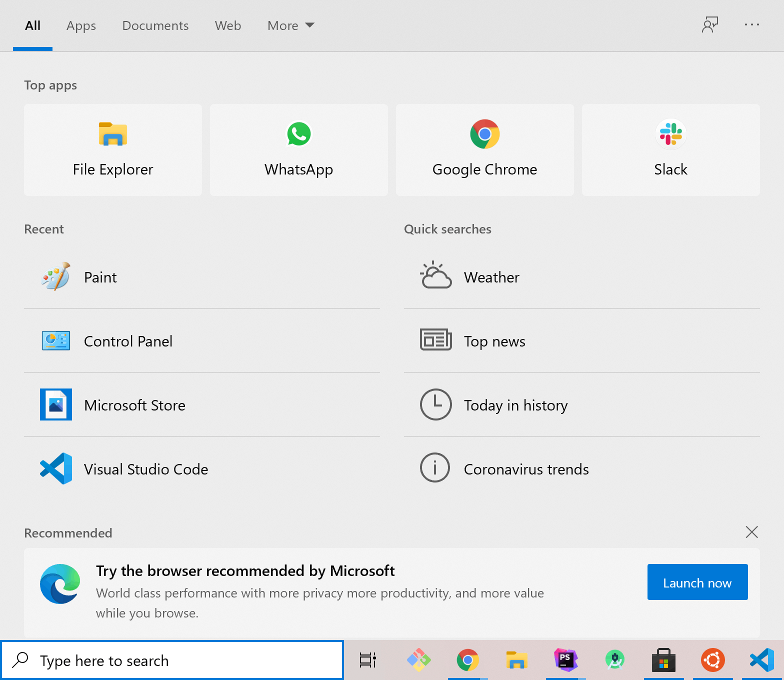784x680 pixels.
Task: Expand the More filter dropdown
Action: point(291,25)
